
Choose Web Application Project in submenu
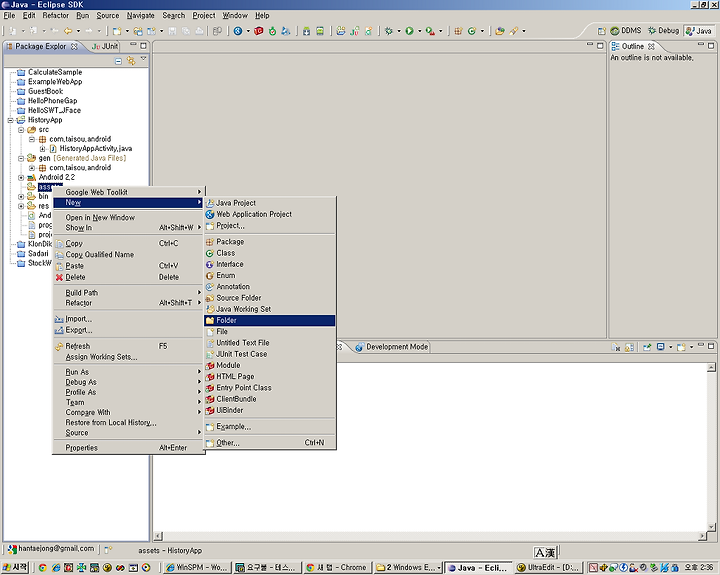click(270, 214)
